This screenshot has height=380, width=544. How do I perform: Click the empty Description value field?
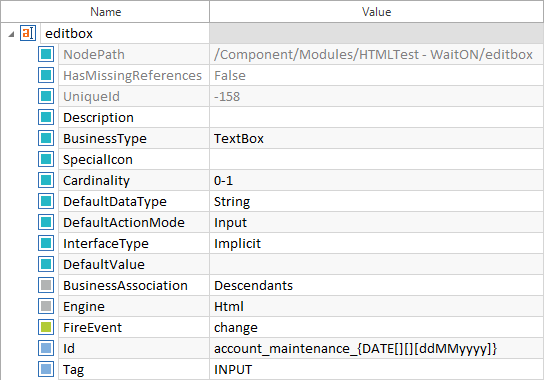click(376, 117)
